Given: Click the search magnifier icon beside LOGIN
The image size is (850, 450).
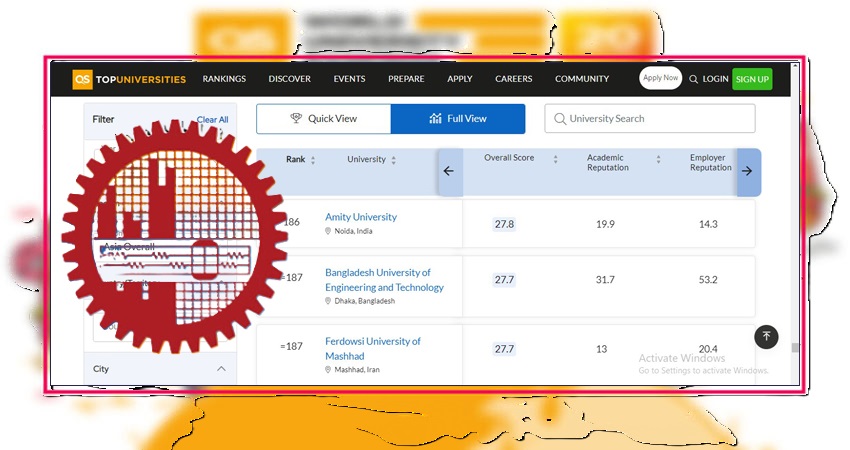Looking at the screenshot, I should pyautogui.click(x=693, y=79).
